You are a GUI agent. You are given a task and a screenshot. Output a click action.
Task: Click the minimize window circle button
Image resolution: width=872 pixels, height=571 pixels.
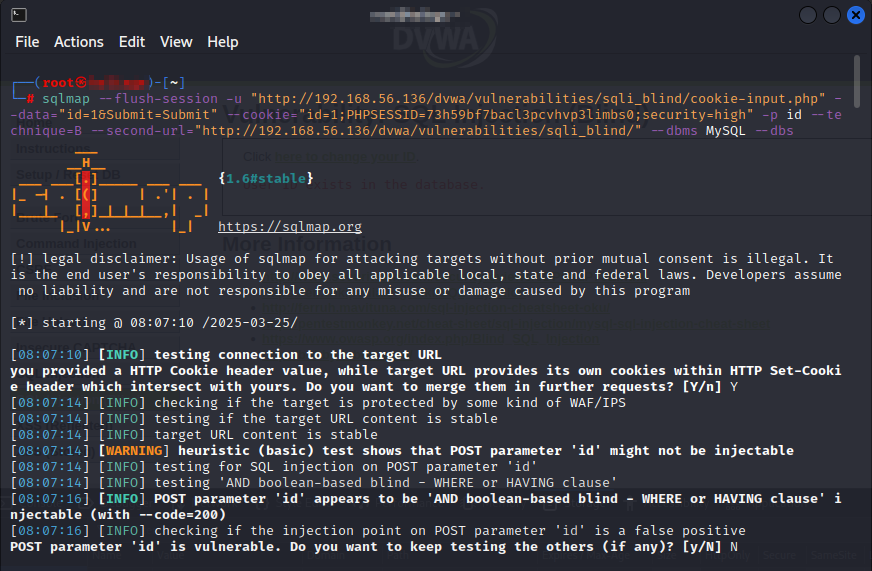[807, 15]
